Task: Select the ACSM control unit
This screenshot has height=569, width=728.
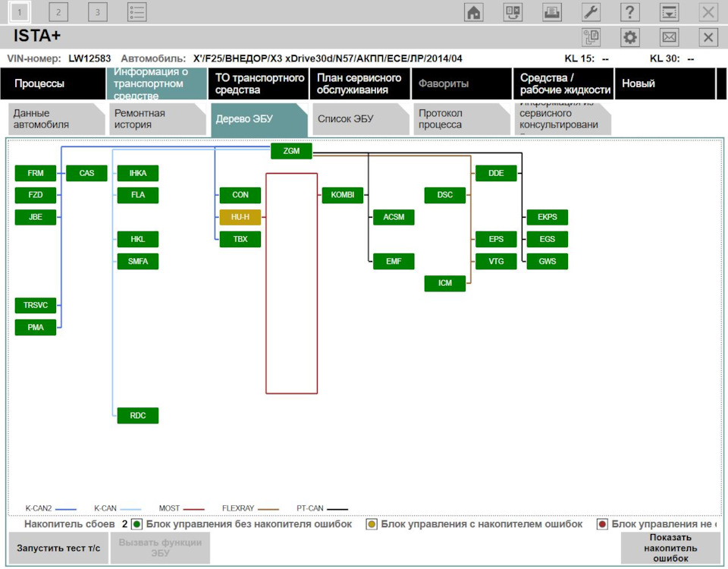Action: coord(394,217)
